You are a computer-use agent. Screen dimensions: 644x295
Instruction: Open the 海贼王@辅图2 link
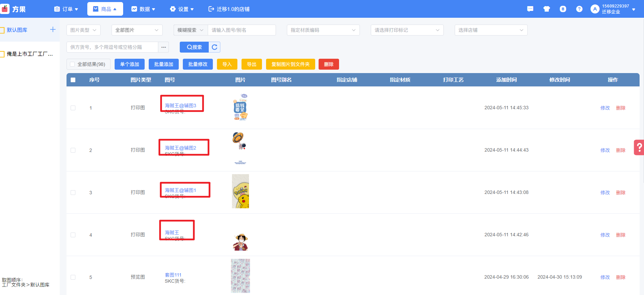coord(180,148)
